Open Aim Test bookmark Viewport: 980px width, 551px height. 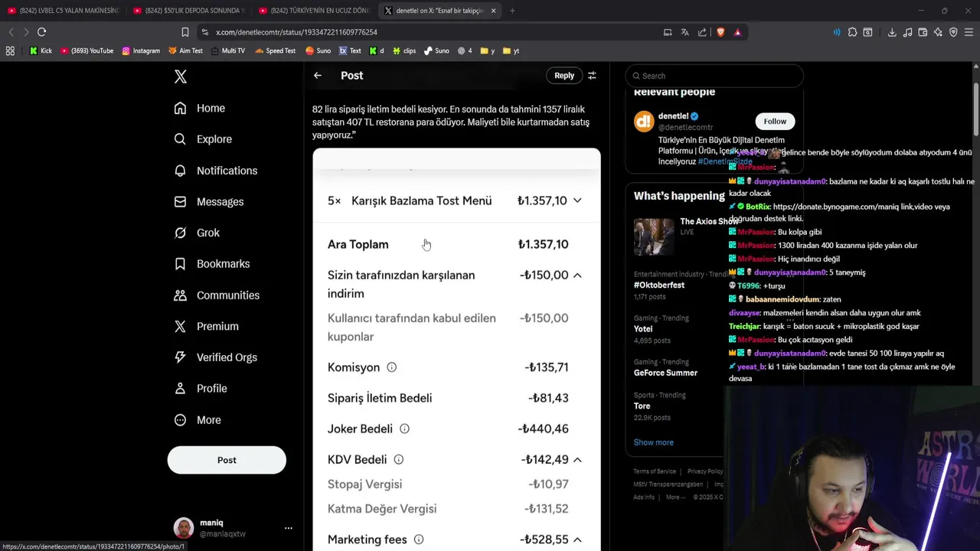[x=185, y=51]
